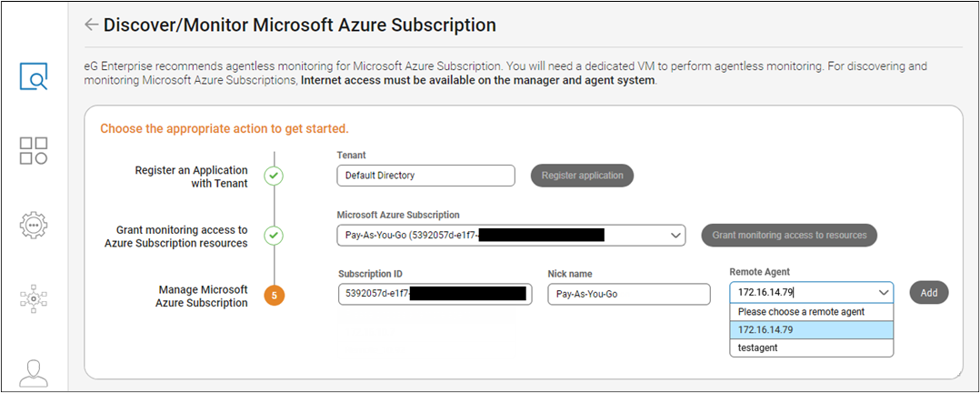The image size is (980, 393).
Task: Open the monitor search sidebar icon
Action: [x=34, y=77]
